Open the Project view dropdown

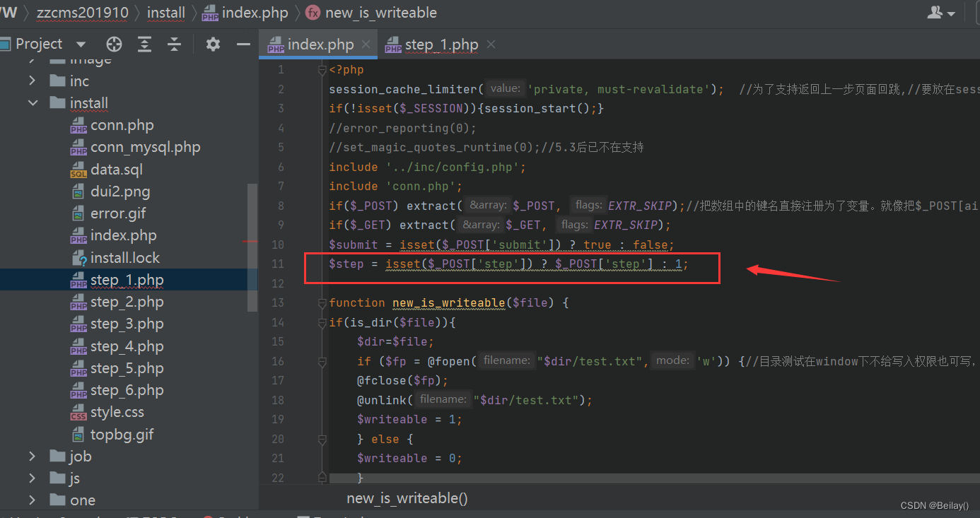click(80, 45)
